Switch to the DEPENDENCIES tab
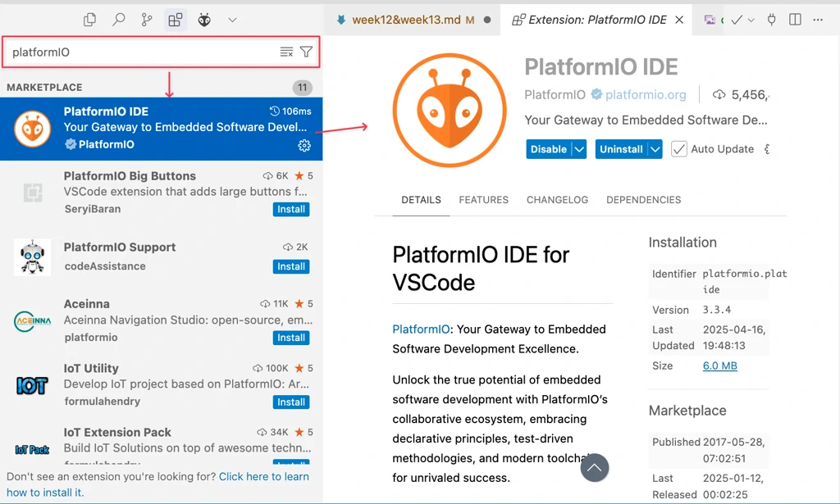The height and width of the screenshot is (504, 840). pyautogui.click(x=643, y=200)
